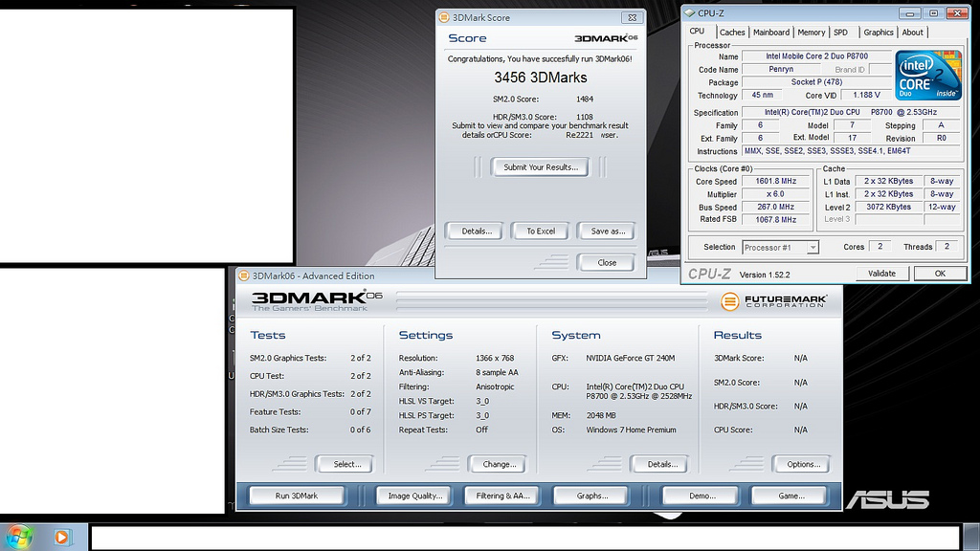This screenshot has width=980, height=551.
Task: Click Run 3DMark button
Action: 297,496
